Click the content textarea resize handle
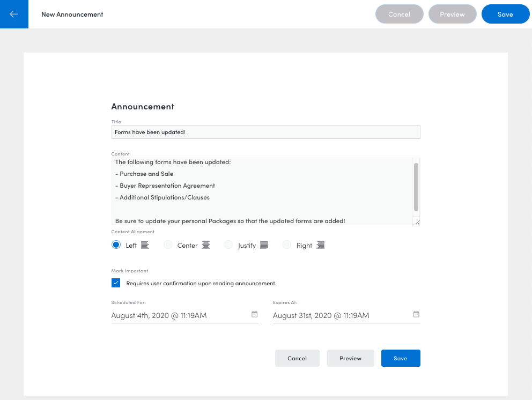The width and height of the screenshot is (532, 400). pos(417,222)
